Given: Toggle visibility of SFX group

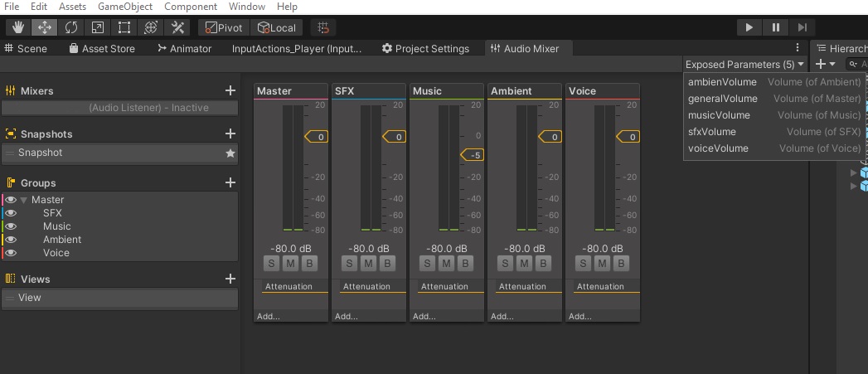Looking at the screenshot, I should coord(11,213).
